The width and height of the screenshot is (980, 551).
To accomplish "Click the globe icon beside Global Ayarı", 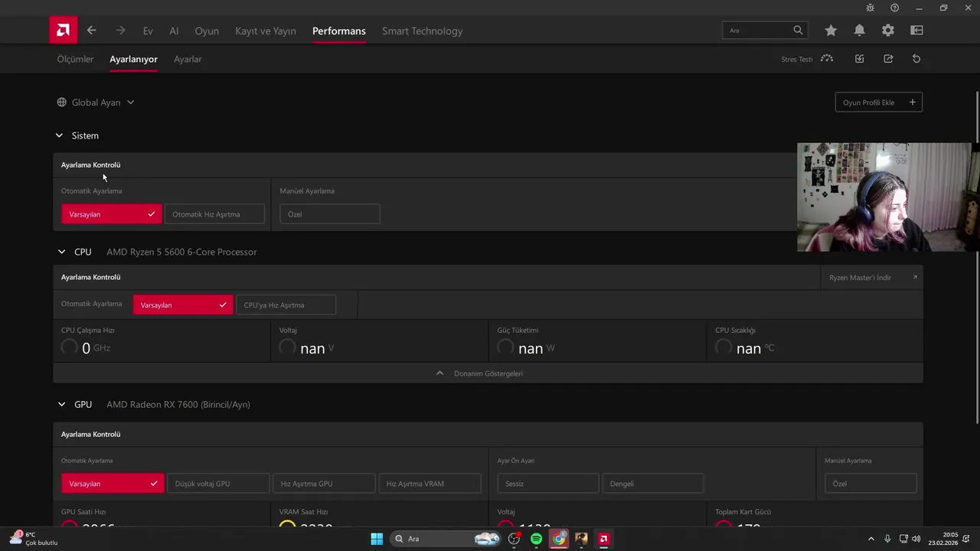I will 62,103.
